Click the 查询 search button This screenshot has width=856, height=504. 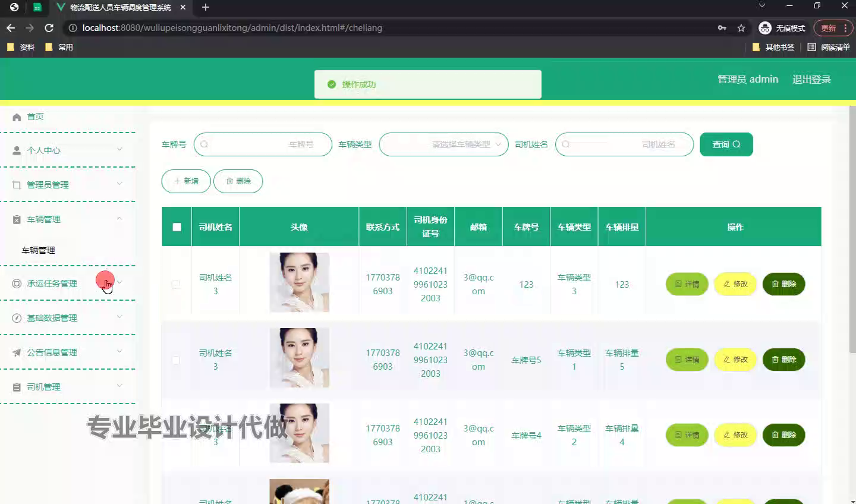(726, 144)
